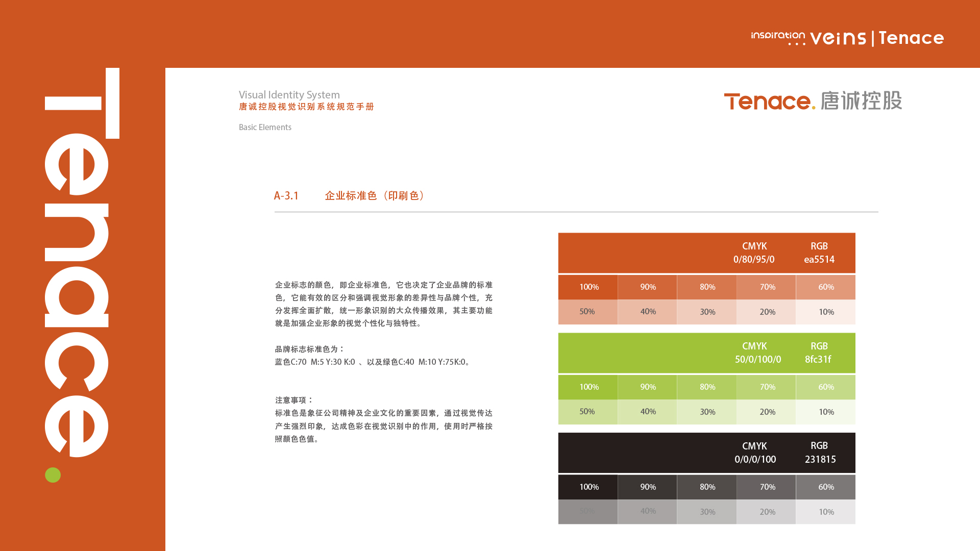
Task: Pick the orange 40% swatch
Action: point(647,312)
